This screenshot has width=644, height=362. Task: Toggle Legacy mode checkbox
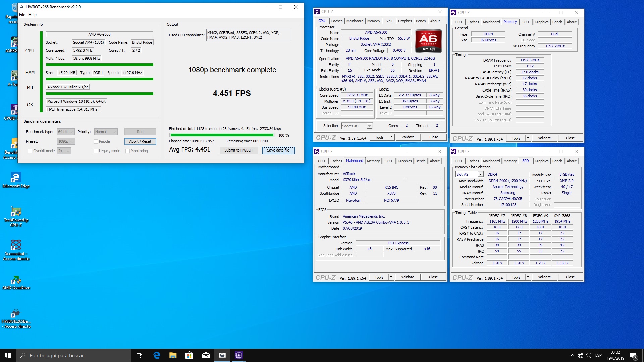click(x=96, y=151)
